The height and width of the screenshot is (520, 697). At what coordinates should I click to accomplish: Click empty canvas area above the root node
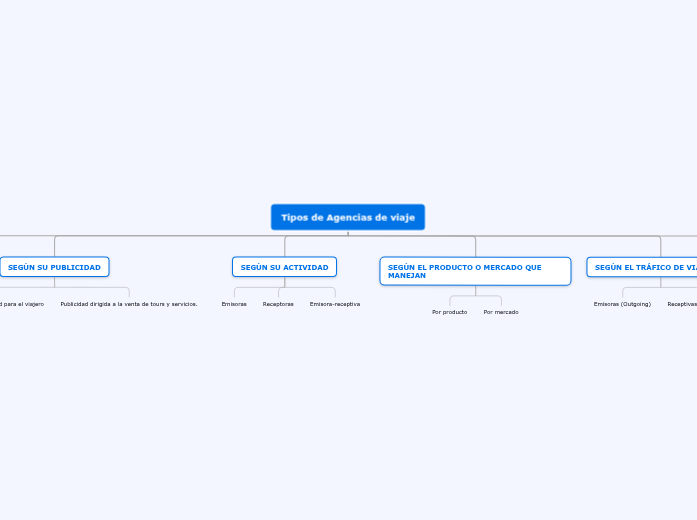[347, 100]
